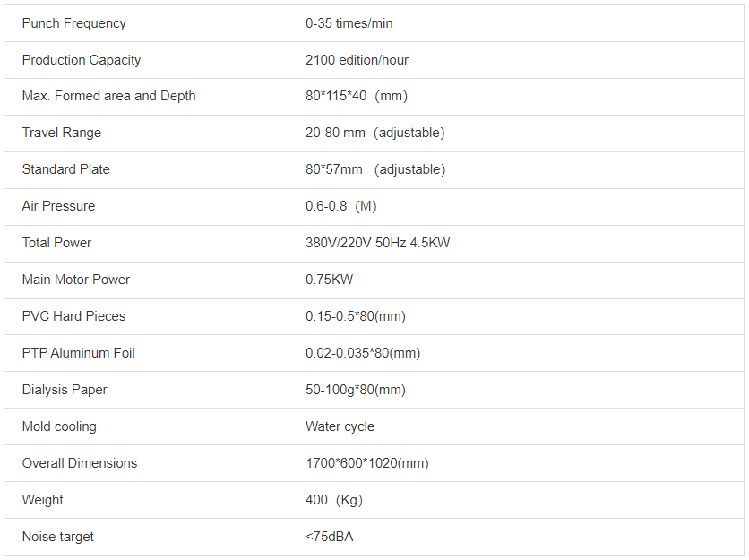Image resolution: width=749 pixels, height=560 pixels.
Task: Click the Production Capacity row label
Action: click(x=82, y=60)
